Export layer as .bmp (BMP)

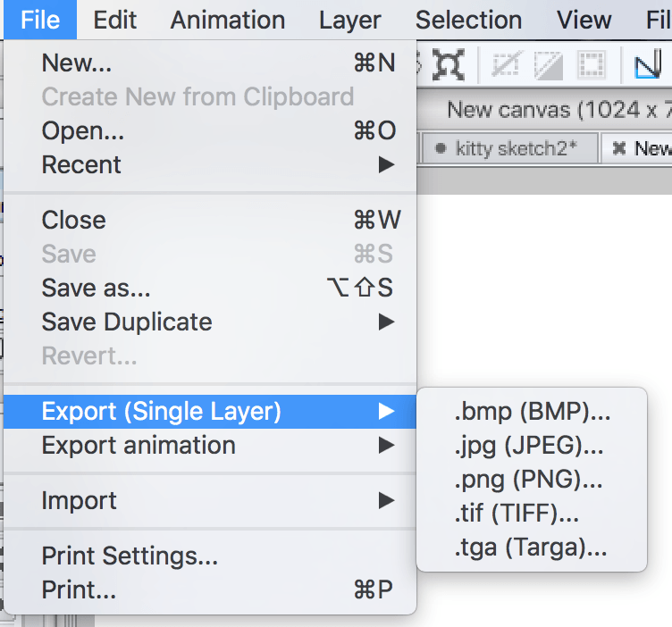pyautogui.click(x=533, y=412)
